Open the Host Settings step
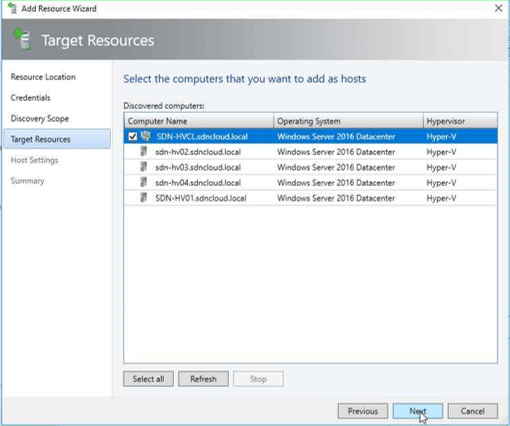Viewport: 510px width, 426px height. click(x=34, y=160)
